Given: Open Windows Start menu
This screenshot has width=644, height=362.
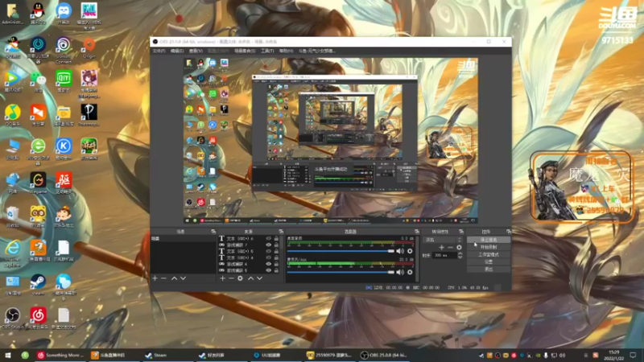Looking at the screenshot, I should 7,355.
